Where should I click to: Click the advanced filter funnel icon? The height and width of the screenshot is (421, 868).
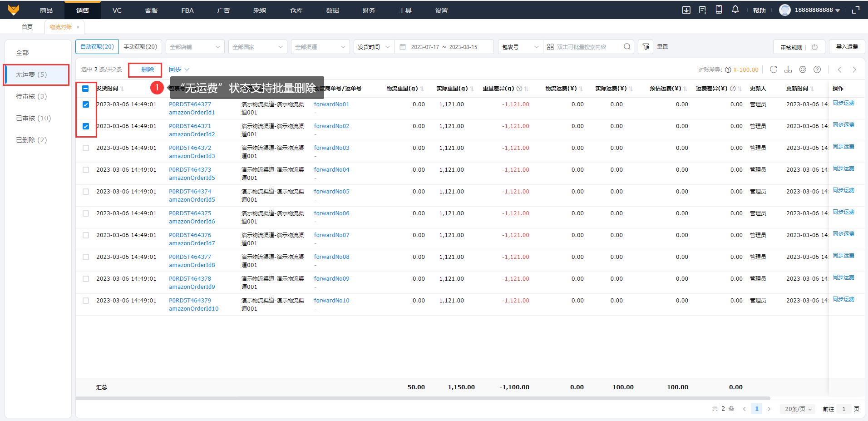(x=646, y=47)
